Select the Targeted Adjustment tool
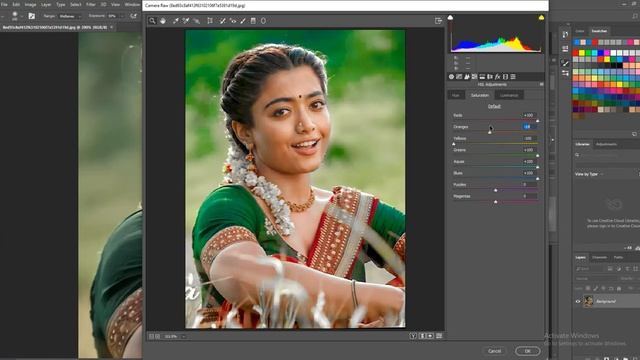The width and height of the screenshot is (640, 360). tap(196, 21)
